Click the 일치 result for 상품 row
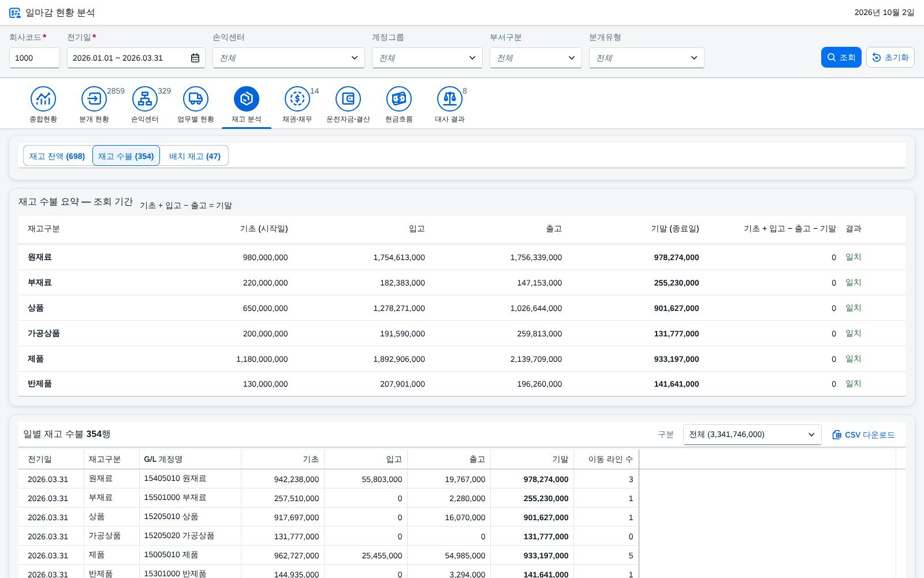 tap(854, 308)
